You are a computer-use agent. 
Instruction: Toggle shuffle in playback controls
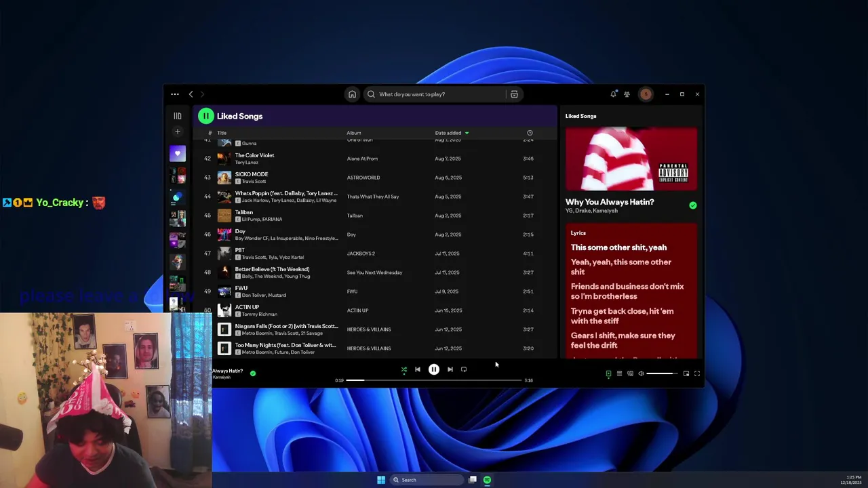coord(404,369)
